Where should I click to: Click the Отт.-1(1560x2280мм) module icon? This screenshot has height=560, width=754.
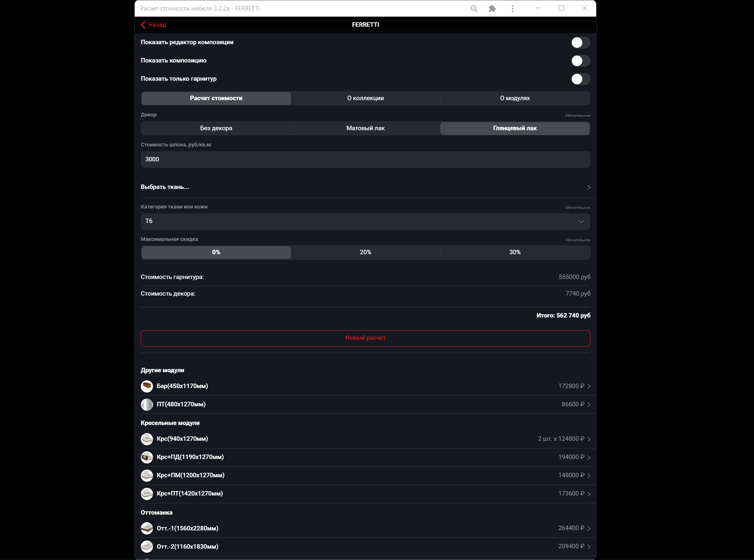[146, 528]
